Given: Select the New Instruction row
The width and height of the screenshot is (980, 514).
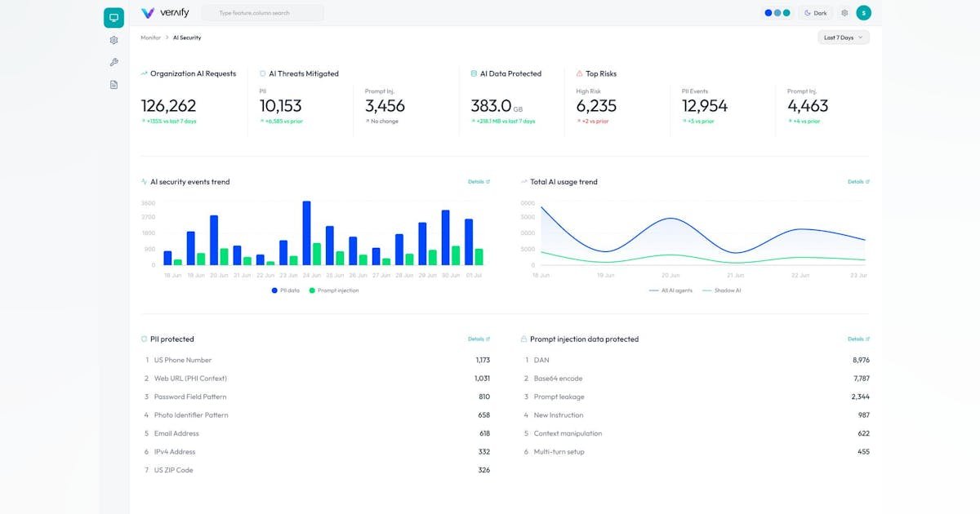Looking at the screenshot, I should [x=696, y=415].
